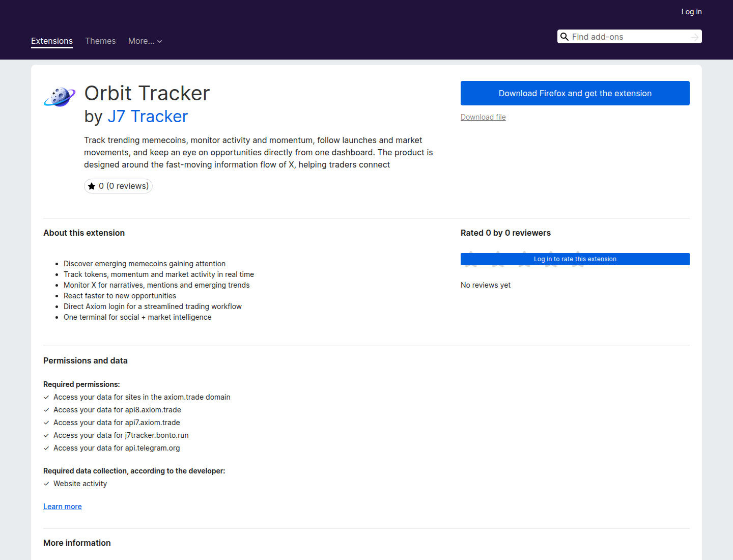Screen dimensions: 733x560
Task: Focus the Find add-ons search field
Action: [x=629, y=37]
